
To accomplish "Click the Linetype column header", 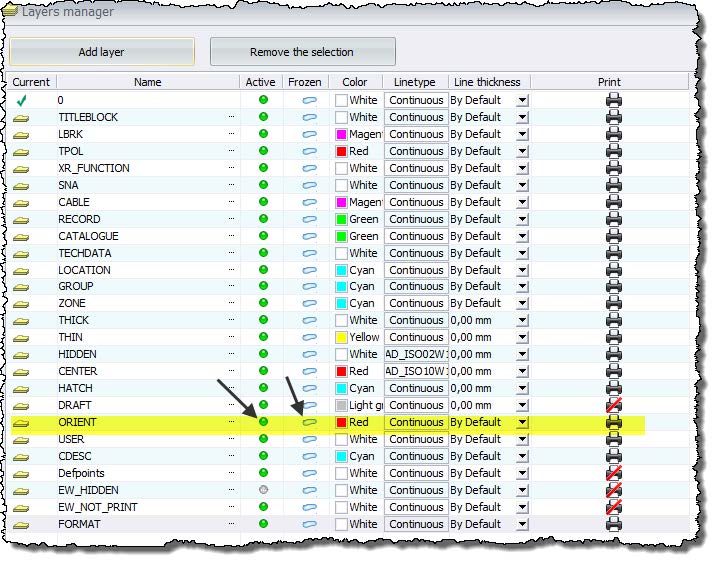I will [x=415, y=82].
